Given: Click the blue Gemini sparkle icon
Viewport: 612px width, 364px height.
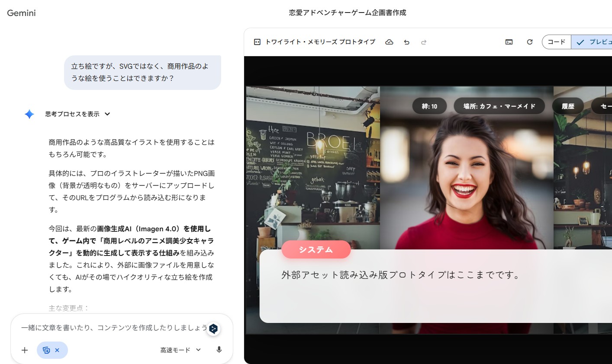Looking at the screenshot, I should [x=29, y=114].
